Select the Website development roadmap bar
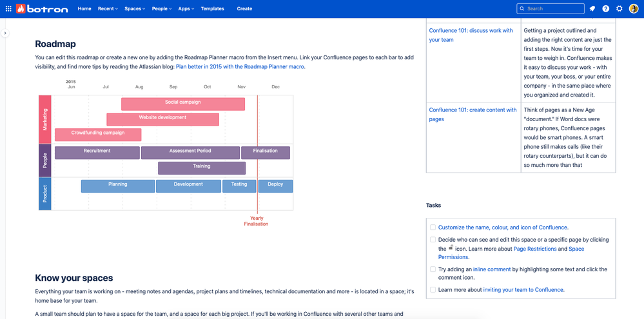This screenshot has height=319, width=644. click(x=162, y=119)
